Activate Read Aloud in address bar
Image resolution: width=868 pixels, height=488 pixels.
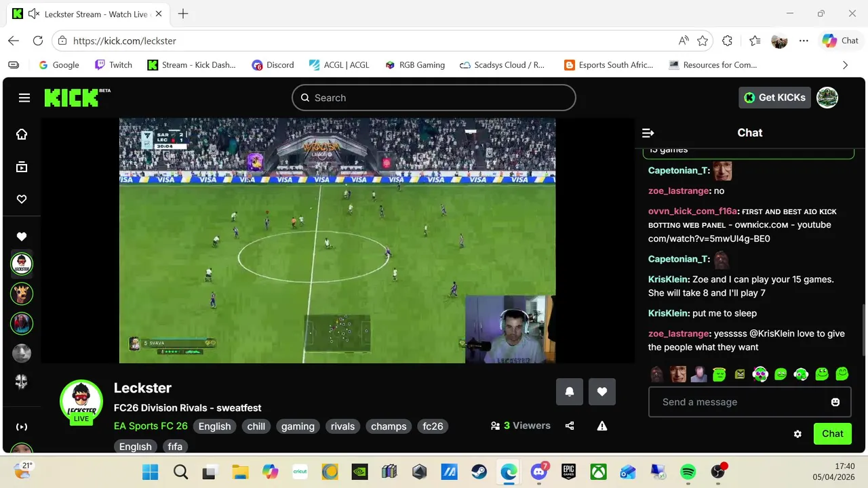[684, 41]
